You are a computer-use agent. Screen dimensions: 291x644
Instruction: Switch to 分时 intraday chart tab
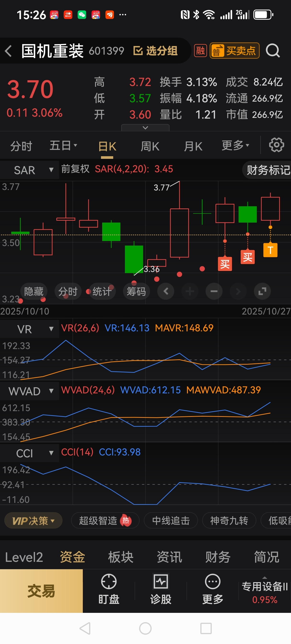[x=21, y=146]
